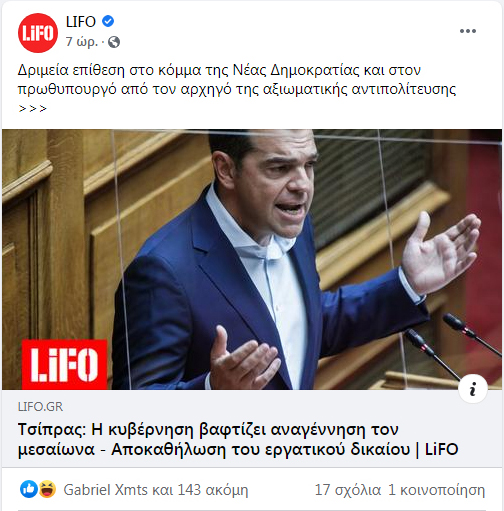
Task: Click '| LiFO' at the end of the headline
Action: click(x=437, y=449)
